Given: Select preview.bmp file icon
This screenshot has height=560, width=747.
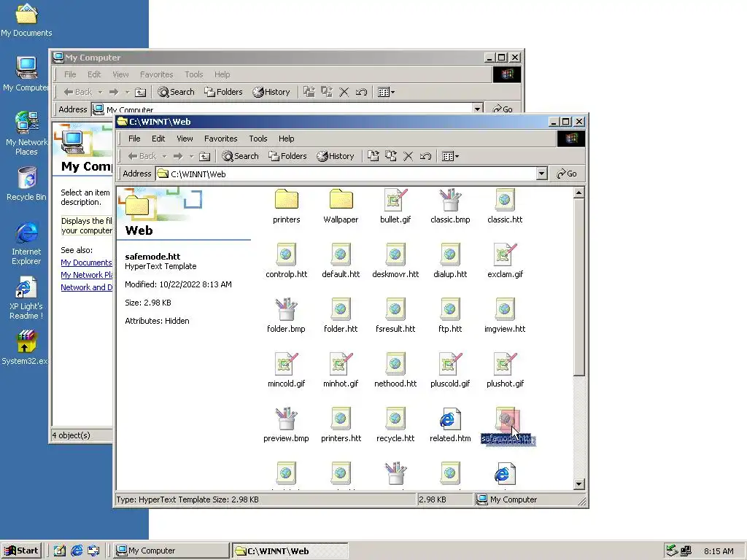Looking at the screenshot, I should (x=286, y=418).
